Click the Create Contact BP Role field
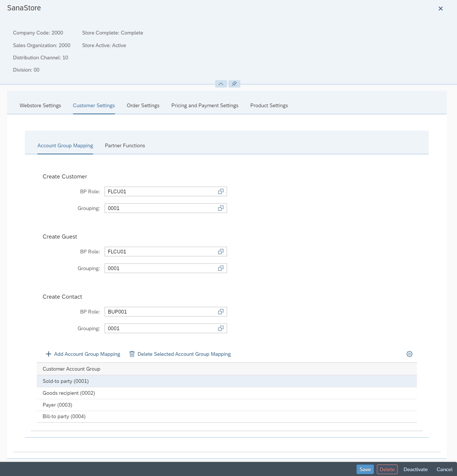Image resolution: width=457 pixels, height=476 pixels. pyautogui.click(x=166, y=312)
